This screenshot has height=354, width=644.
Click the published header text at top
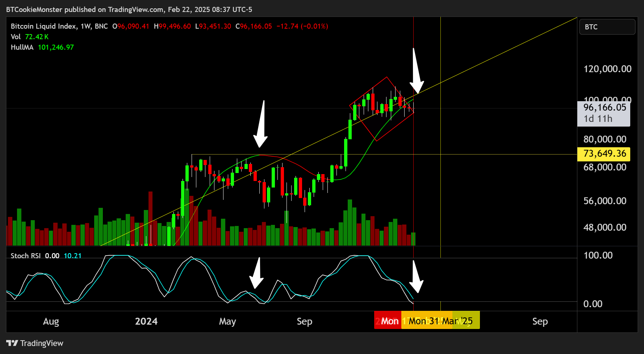click(129, 9)
